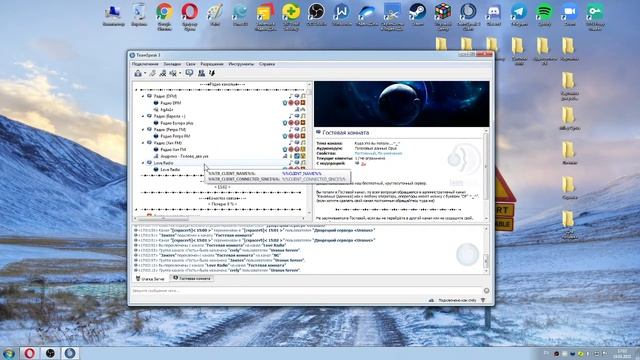Open Google Chrome desktop shortcut
This screenshot has height=360, width=640.
click(164, 16)
